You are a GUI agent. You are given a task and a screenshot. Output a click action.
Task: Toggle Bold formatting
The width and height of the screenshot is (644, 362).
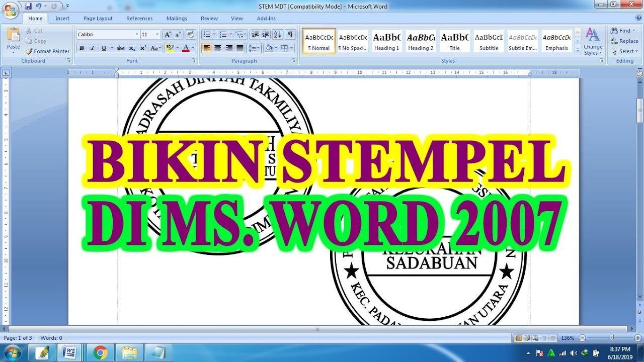[x=82, y=48]
